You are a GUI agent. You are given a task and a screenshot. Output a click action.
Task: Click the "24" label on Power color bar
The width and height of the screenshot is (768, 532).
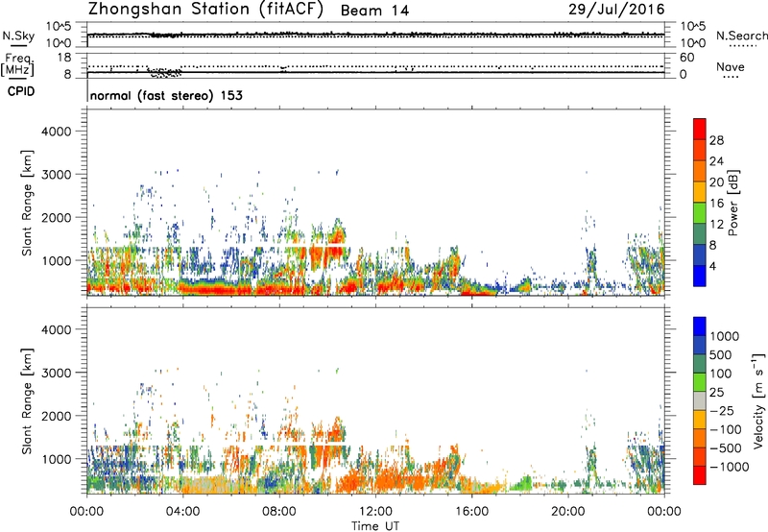[716, 161]
